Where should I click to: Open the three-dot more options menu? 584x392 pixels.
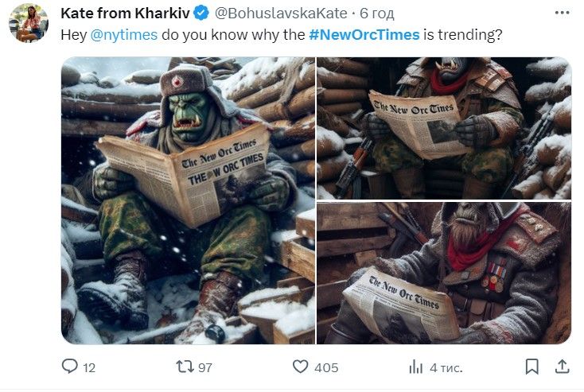(562, 13)
